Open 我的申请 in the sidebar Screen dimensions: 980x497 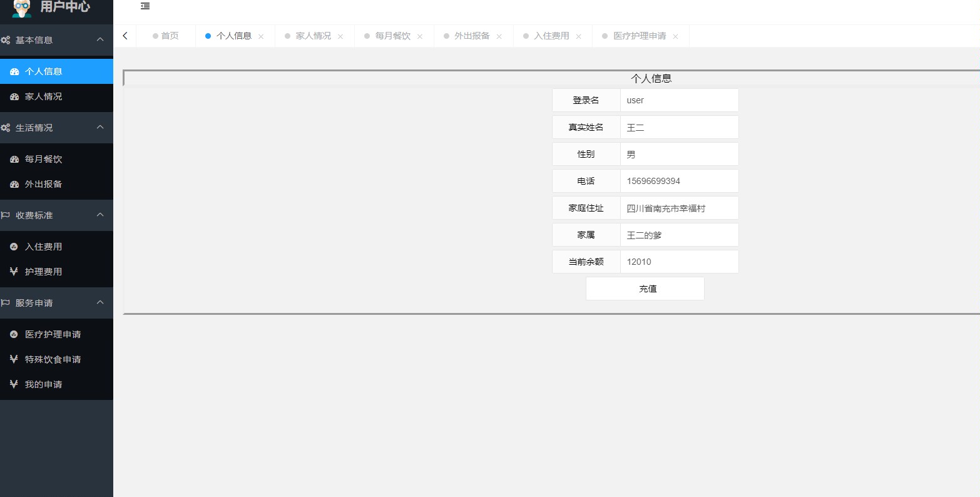[x=56, y=384]
